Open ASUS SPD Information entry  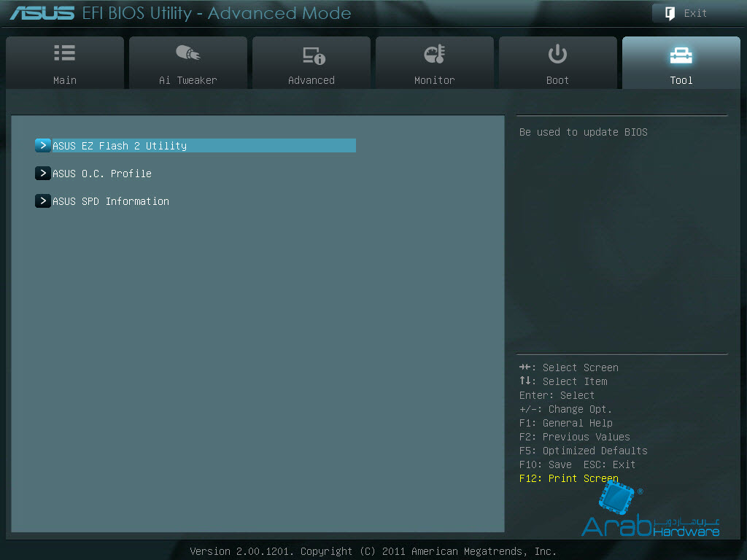click(111, 201)
